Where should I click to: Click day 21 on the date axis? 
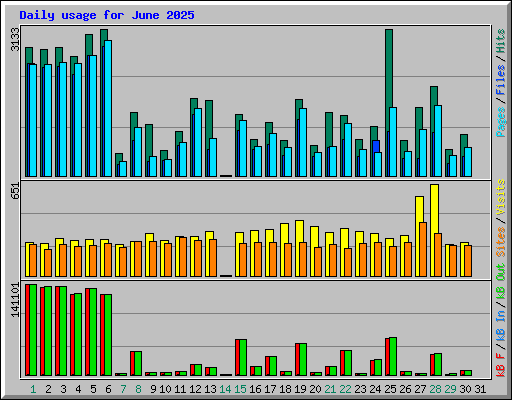click(x=330, y=389)
